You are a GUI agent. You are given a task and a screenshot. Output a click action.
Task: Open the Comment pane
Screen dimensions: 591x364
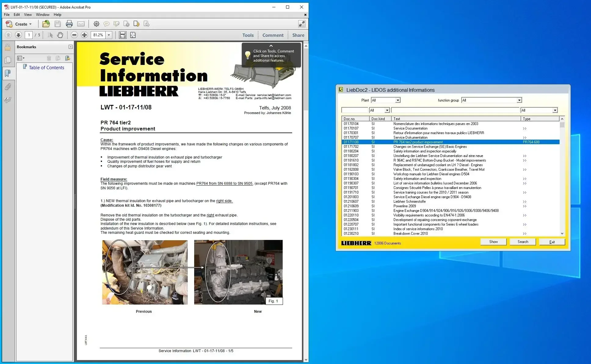[x=273, y=35]
